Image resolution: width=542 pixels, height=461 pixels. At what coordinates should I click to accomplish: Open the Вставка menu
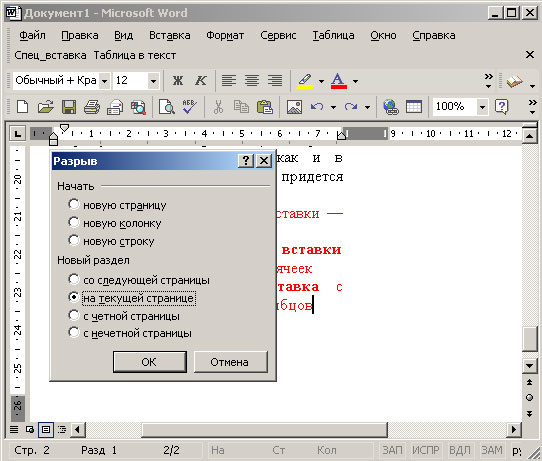[169, 35]
